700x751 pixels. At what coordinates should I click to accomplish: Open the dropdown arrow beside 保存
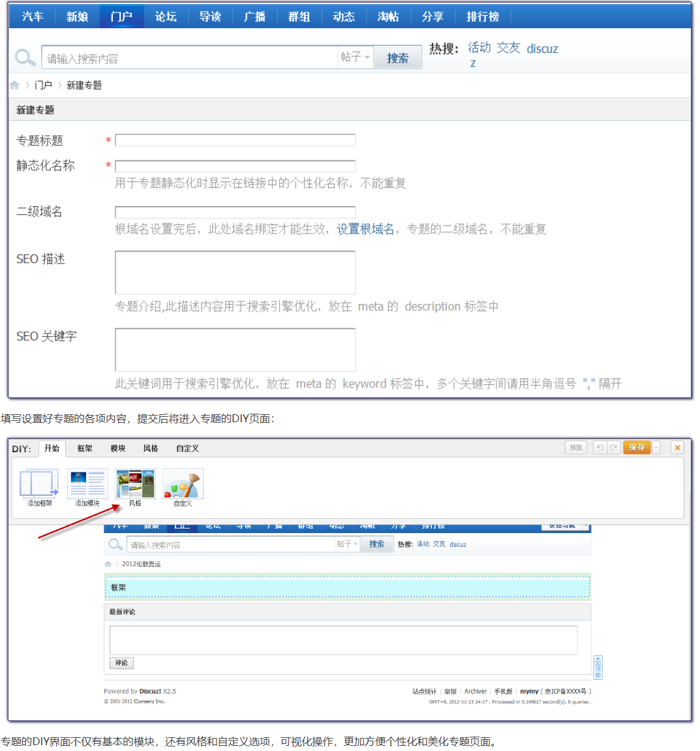[656, 448]
